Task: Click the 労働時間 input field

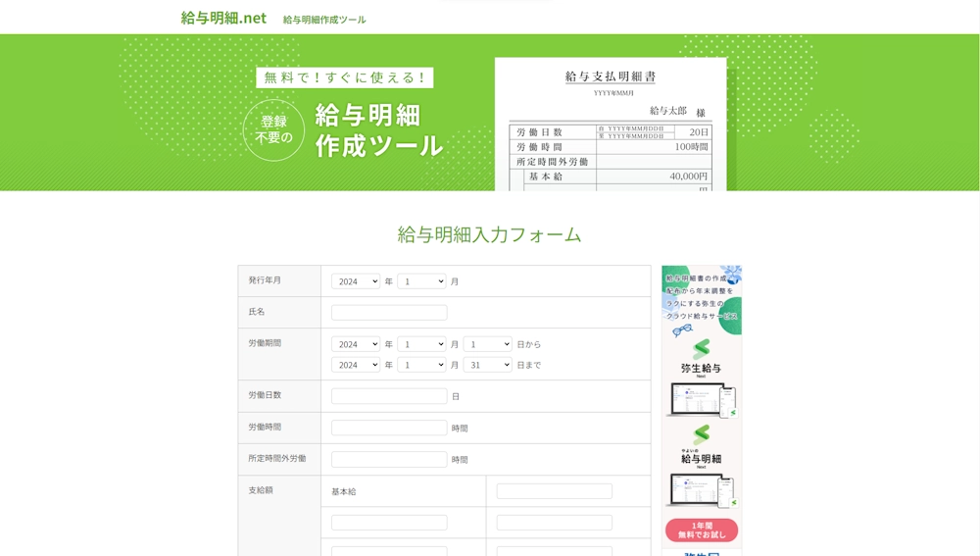Action: point(389,428)
